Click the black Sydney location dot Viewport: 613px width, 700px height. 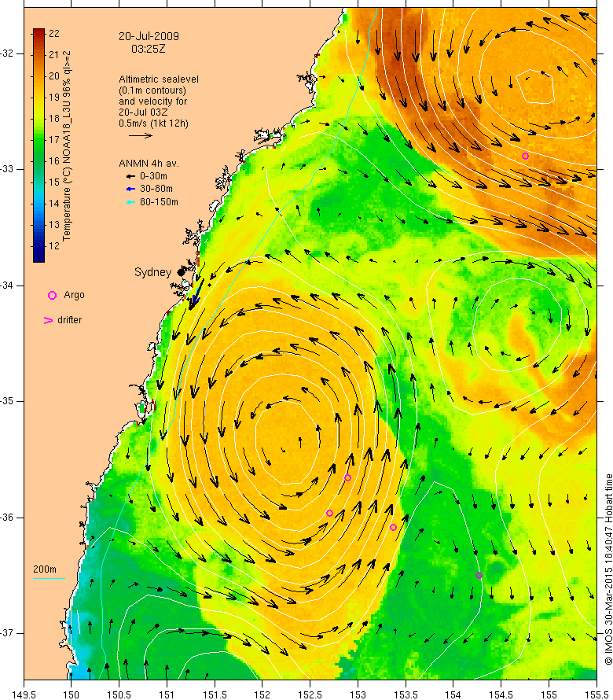[181, 272]
